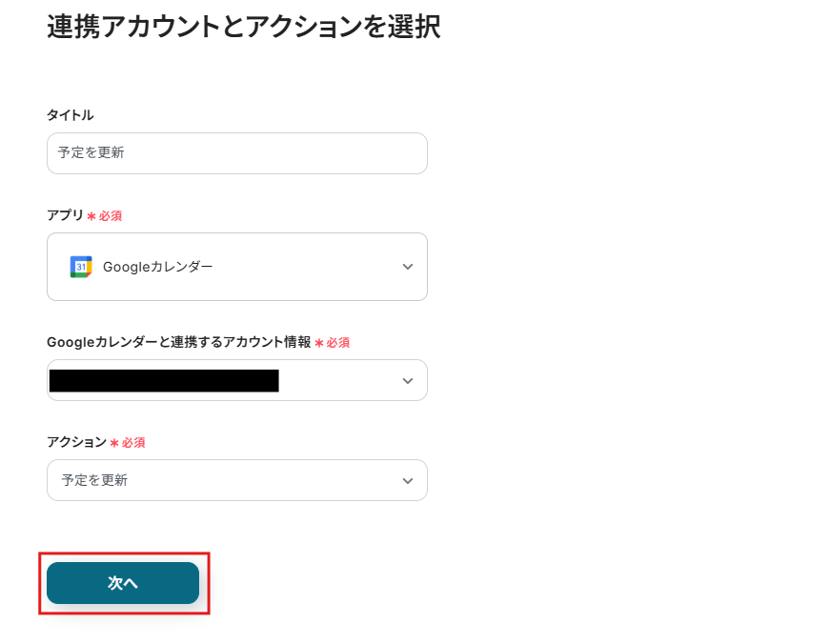Click the Google Calendar icon in app field
Screen dimensions: 830x644
point(81,267)
